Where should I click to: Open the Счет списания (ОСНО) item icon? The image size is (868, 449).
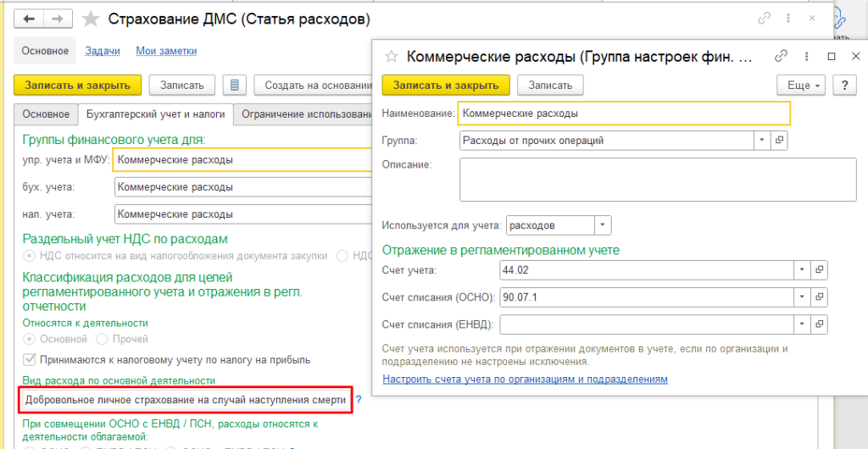(820, 297)
